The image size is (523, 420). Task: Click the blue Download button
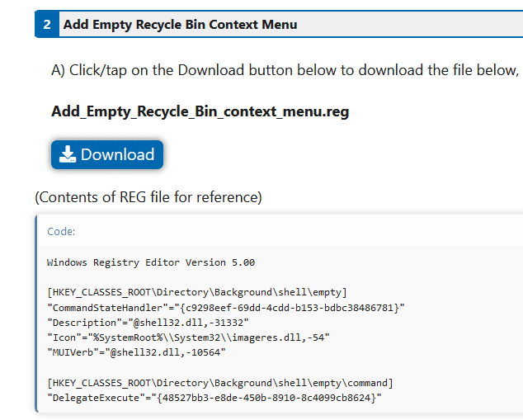tap(107, 154)
